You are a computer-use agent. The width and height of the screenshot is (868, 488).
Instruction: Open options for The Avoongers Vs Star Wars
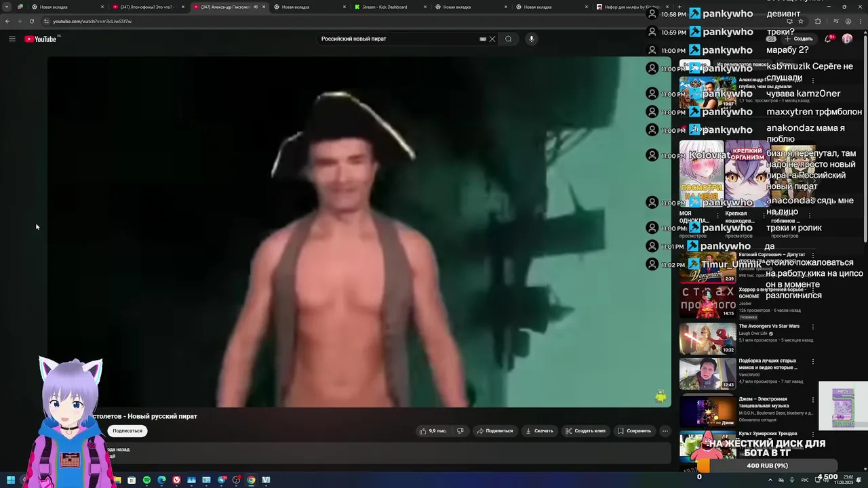812,327
